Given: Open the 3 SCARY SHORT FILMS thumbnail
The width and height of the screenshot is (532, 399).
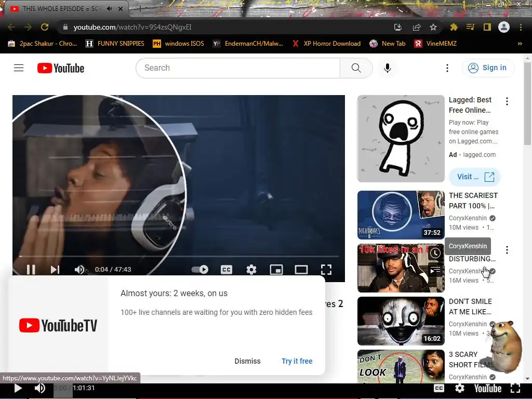Looking at the screenshot, I should [401, 366].
